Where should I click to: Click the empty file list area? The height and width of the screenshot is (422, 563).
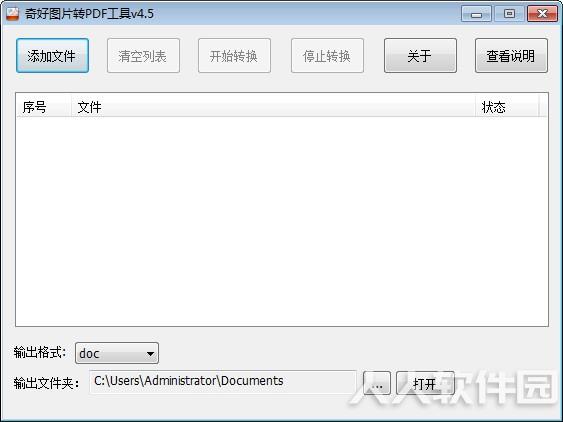(x=282, y=221)
